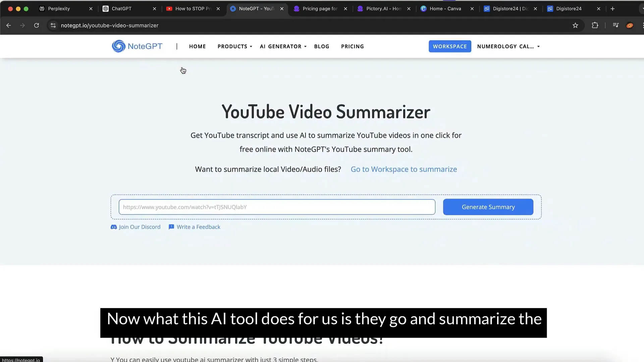Reload the page
This screenshot has height=362, width=644.
coord(37,25)
